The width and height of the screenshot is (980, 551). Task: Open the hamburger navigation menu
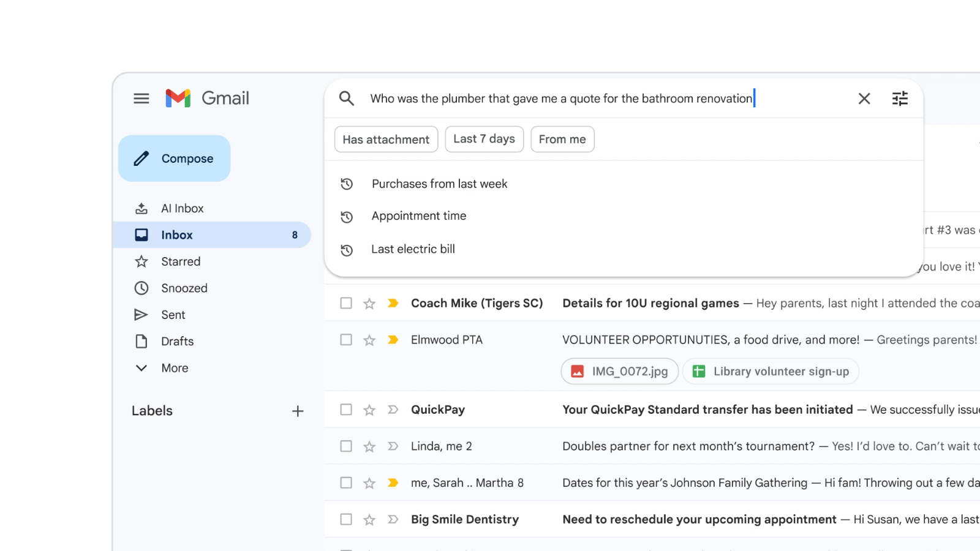(141, 98)
